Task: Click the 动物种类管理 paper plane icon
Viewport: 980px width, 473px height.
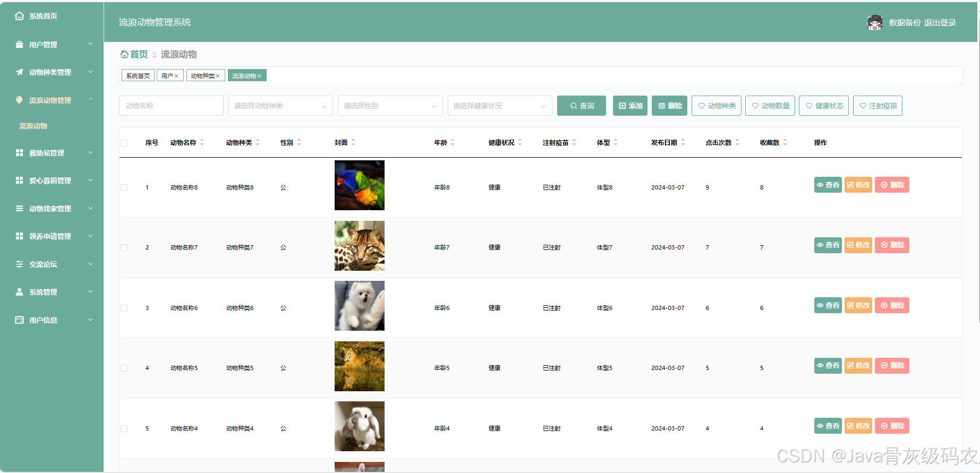Action: 20,72
